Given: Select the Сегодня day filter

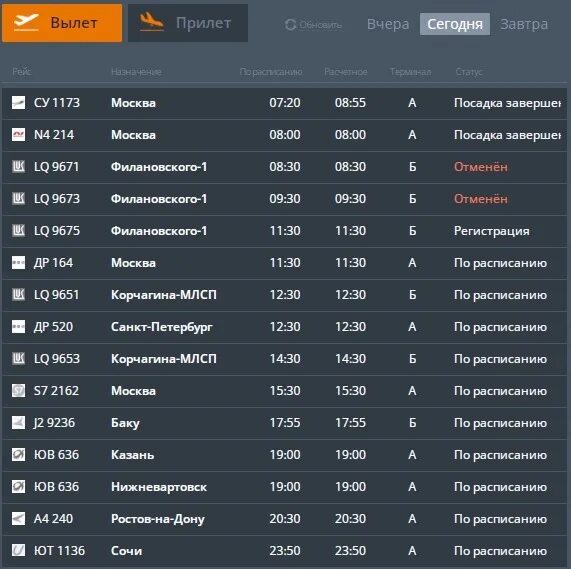Looking at the screenshot, I should pyautogui.click(x=455, y=24).
